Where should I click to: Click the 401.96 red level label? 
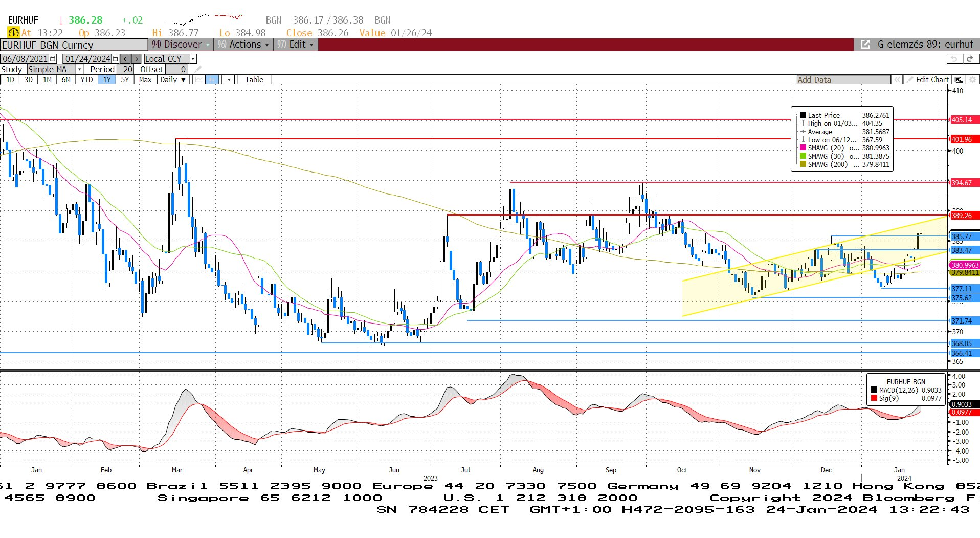(x=964, y=139)
